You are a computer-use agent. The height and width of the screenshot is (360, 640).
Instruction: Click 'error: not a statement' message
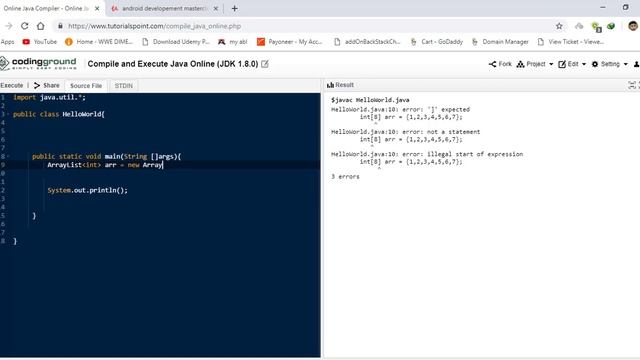pos(441,132)
